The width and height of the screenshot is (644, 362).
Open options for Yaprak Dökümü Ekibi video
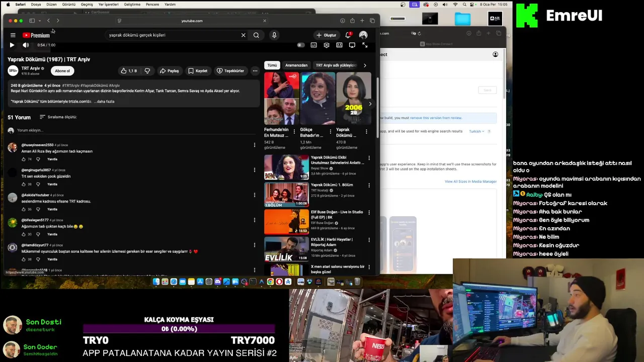point(369,158)
